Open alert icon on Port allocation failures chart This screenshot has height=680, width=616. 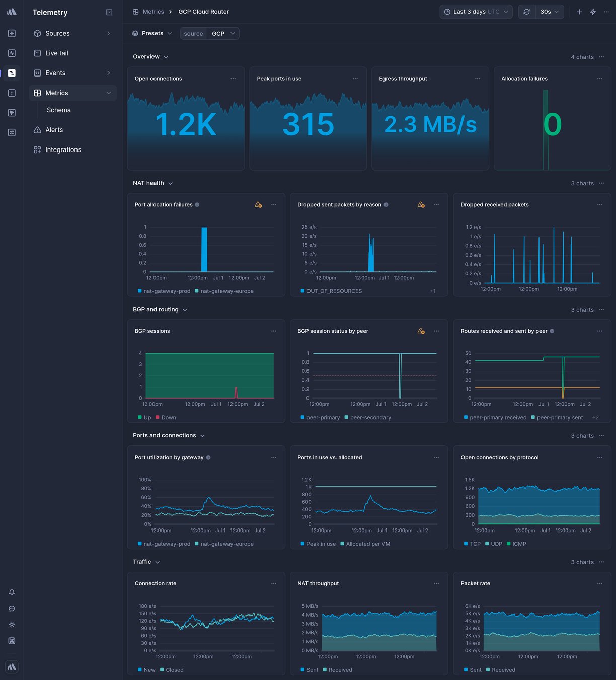[x=258, y=205]
